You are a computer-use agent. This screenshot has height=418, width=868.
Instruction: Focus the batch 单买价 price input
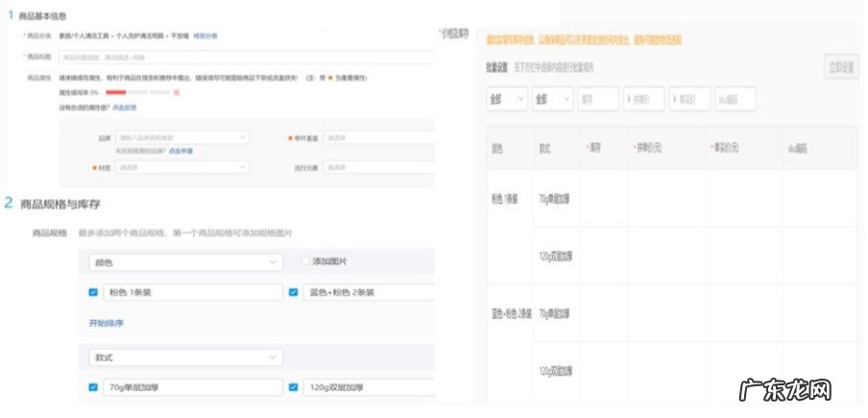pyautogui.click(x=689, y=99)
